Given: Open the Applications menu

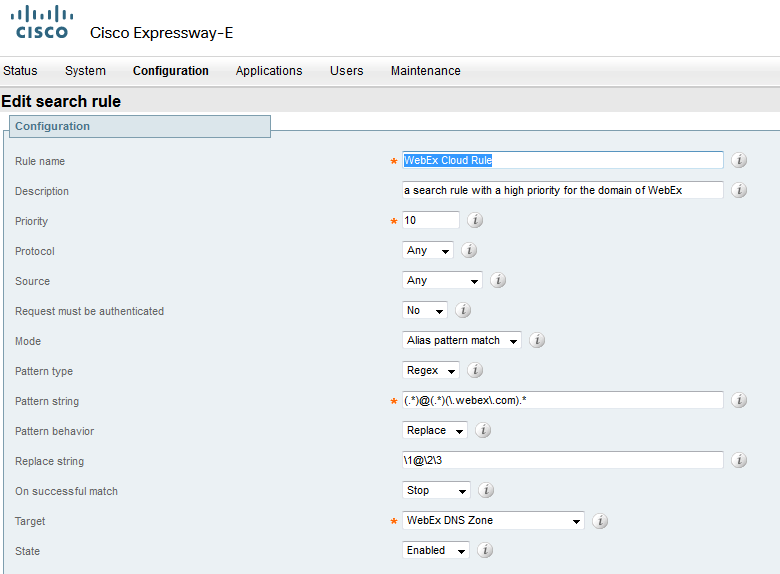Looking at the screenshot, I should (x=269, y=71).
